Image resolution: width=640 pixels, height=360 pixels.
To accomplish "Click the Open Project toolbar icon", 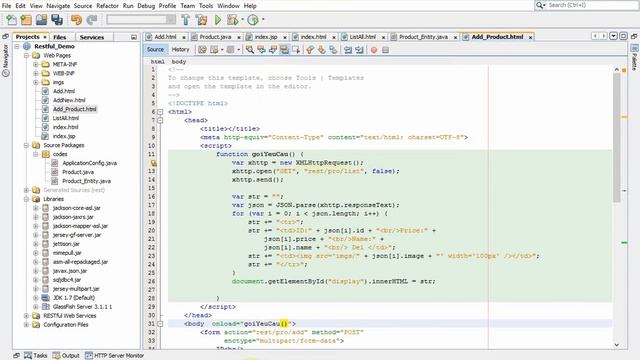I will (x=41, y=20).
